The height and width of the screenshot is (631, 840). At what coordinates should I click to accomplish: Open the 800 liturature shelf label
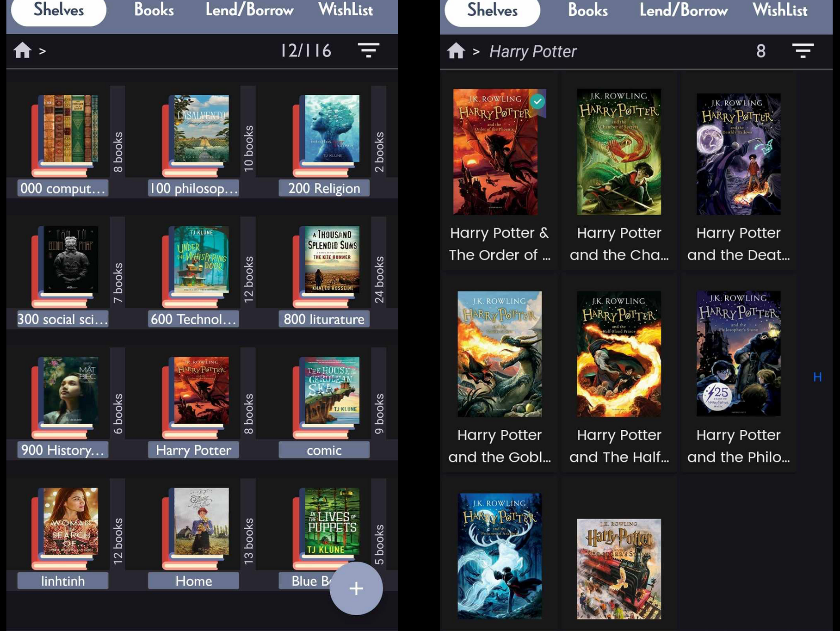(x=324, y=319)
